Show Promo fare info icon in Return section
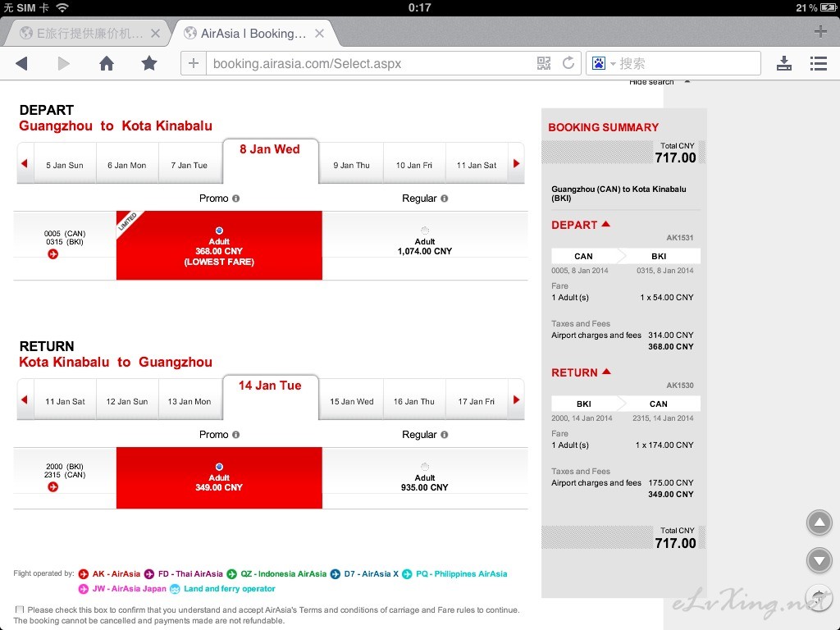This screenshot has width=840, height=630. [x=235, y=435]
